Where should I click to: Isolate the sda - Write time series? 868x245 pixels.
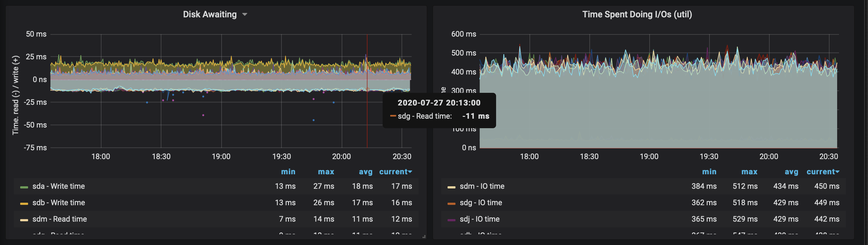(59, 186)
